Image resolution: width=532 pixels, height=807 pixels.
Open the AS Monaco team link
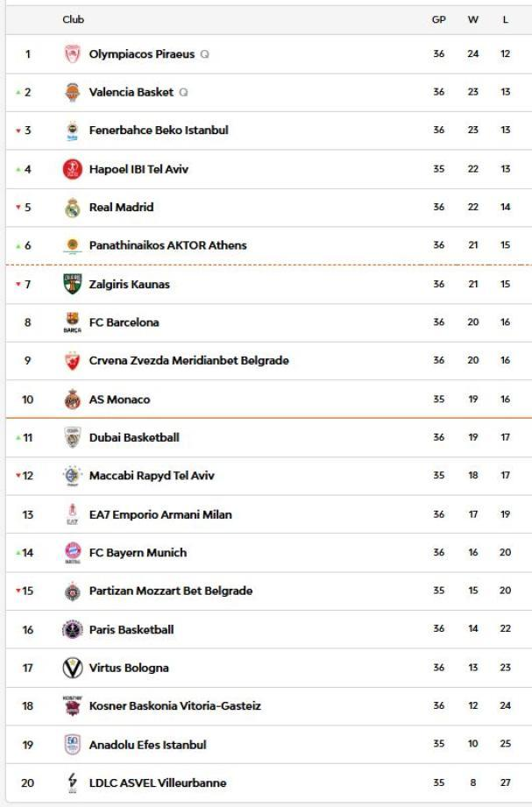(x=119, y=400)
